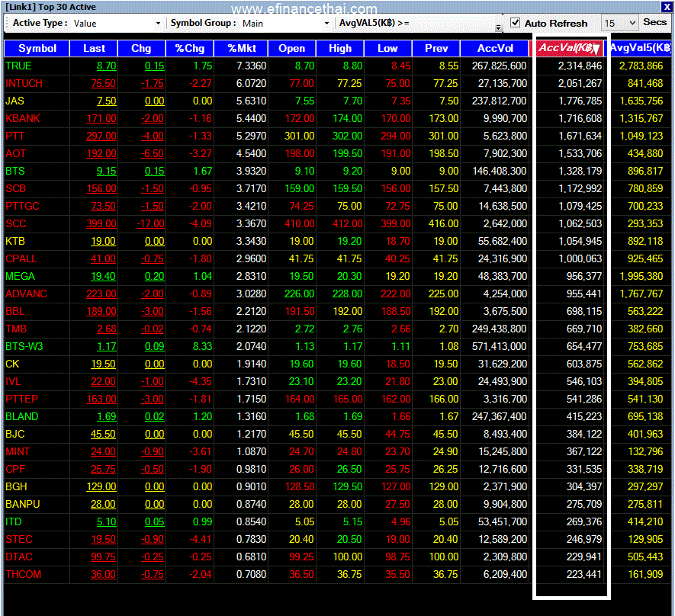
Task: Select the BGH symbol
Action: (x=16, y=486)
